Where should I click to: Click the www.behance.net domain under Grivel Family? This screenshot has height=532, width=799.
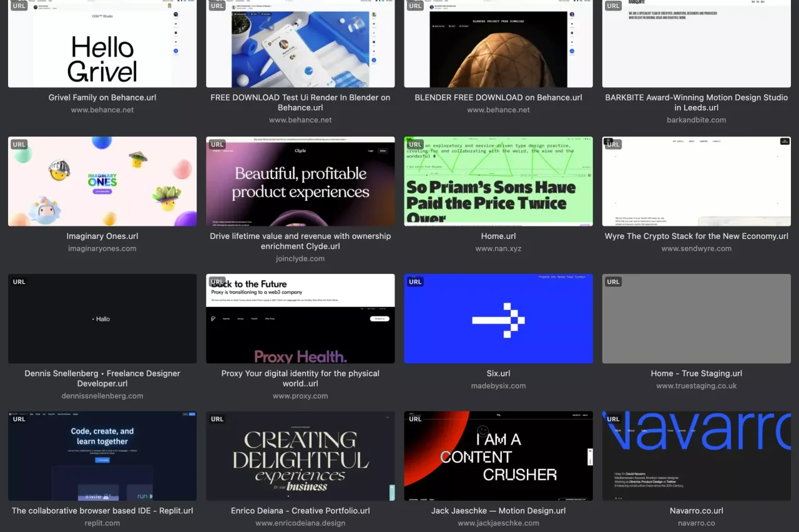(102, 110)
